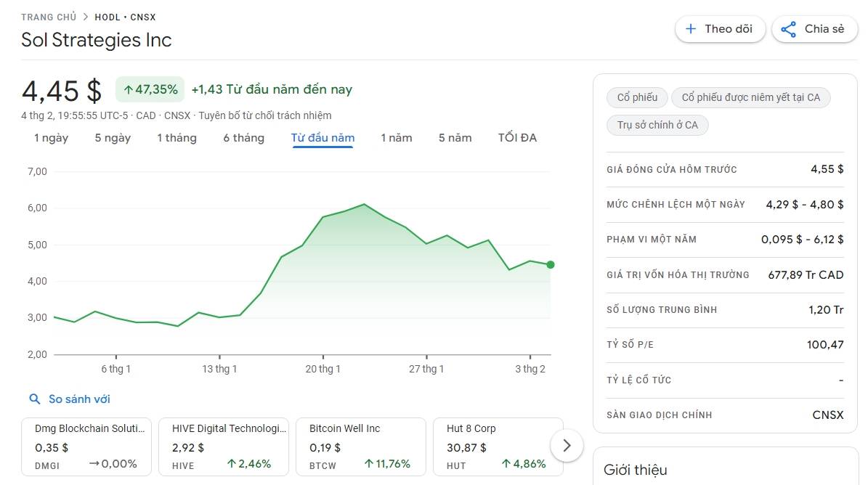Click the plus icon in Theo dõi button
868x485 pixels.
point(690,29)
